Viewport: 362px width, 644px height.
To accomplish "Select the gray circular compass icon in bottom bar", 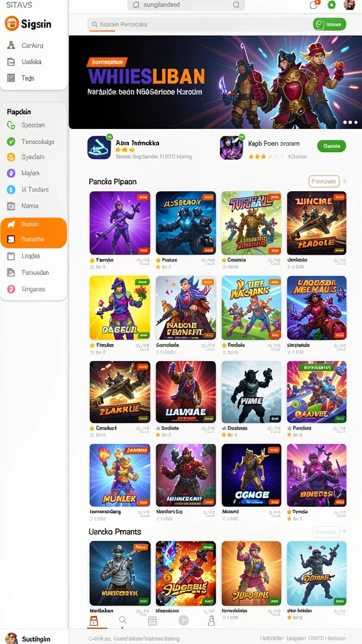I will point(184,621).
